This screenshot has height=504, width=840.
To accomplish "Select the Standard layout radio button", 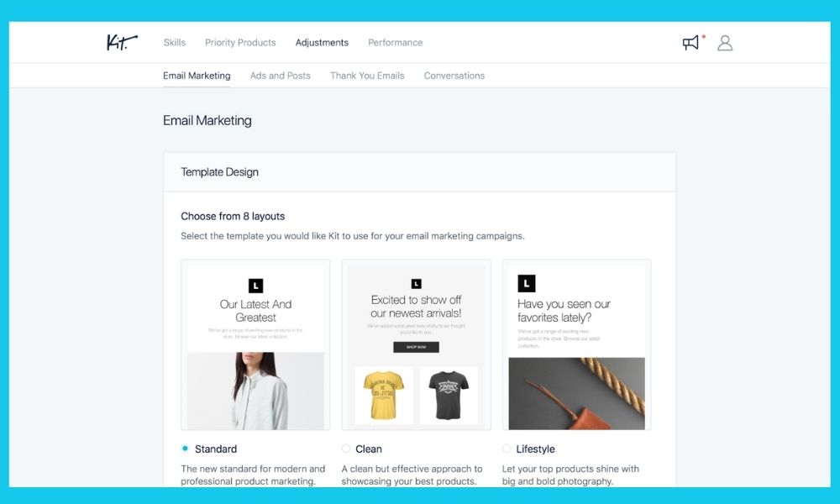I will (x=186, y=449).
